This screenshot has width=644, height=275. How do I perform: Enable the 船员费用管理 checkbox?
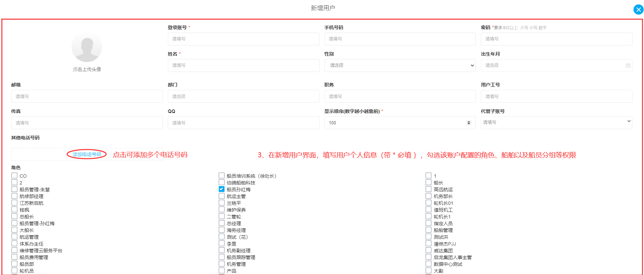coord(14,257)
